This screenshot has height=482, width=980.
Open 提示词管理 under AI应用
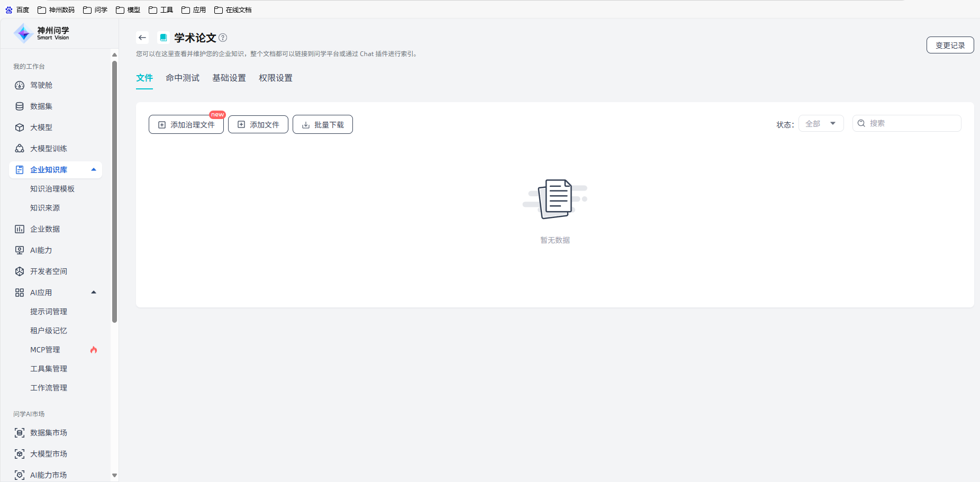49,312
